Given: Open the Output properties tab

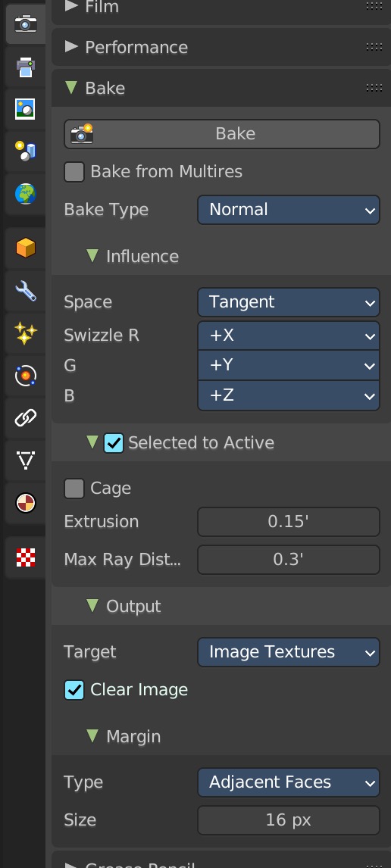Looking at the screenshot, I should click(26, 67).
